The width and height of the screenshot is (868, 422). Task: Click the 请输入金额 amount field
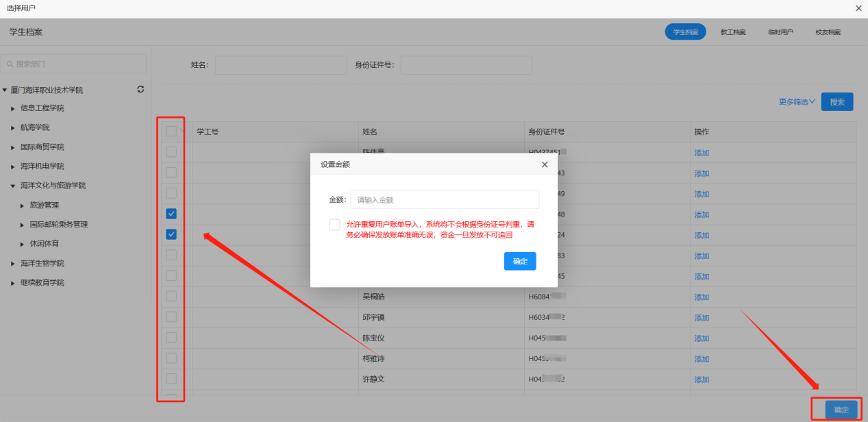(x=445, y=200)
